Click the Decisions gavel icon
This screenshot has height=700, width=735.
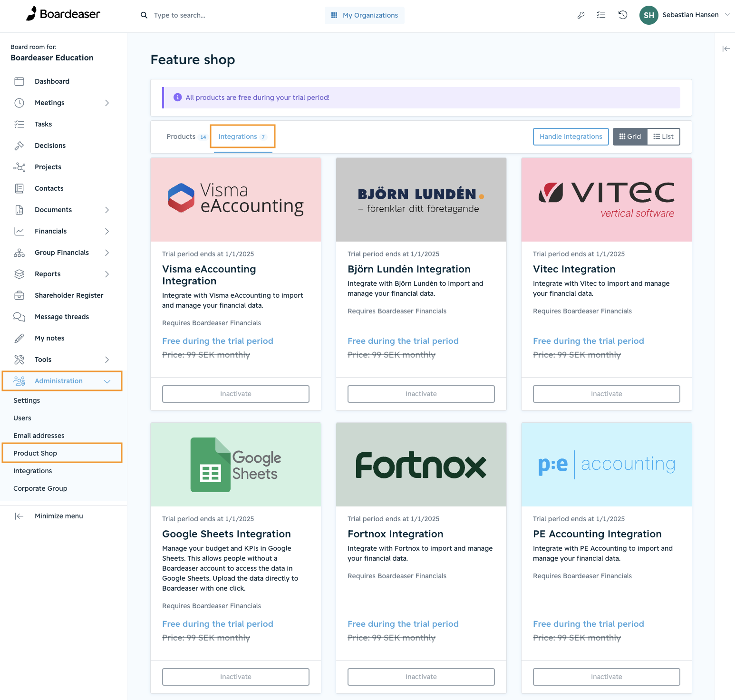click(x=19, y=146)
